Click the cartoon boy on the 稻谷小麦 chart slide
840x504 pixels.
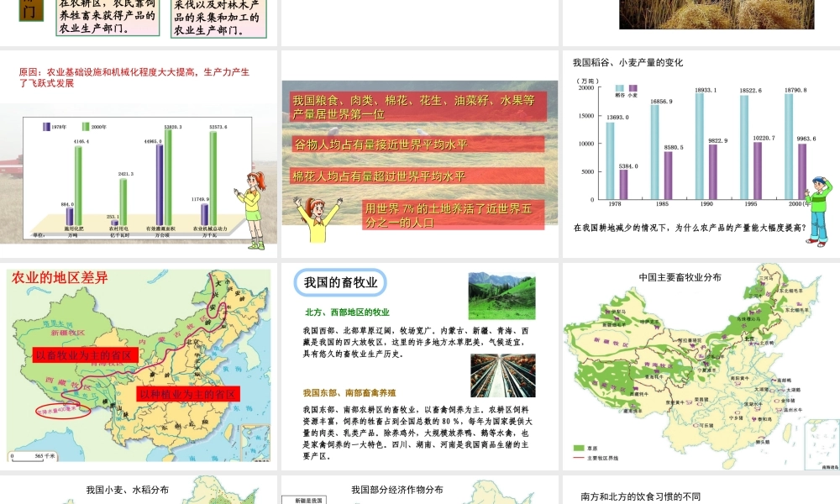(x=818, y=211)
